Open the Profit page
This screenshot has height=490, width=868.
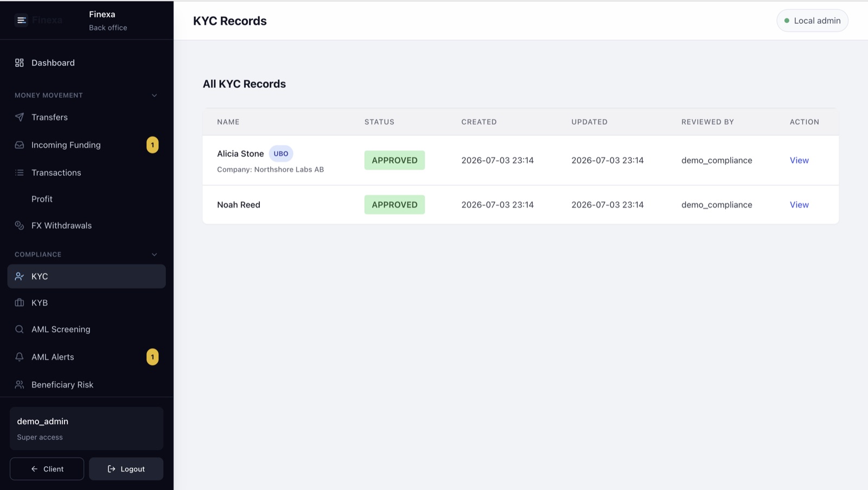click(x=87, y=199)
